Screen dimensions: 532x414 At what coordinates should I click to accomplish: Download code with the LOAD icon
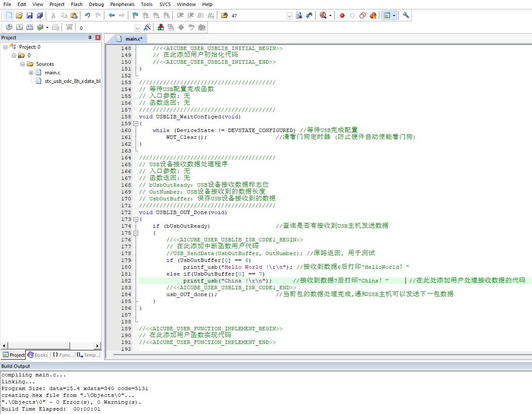pos(69,27)
